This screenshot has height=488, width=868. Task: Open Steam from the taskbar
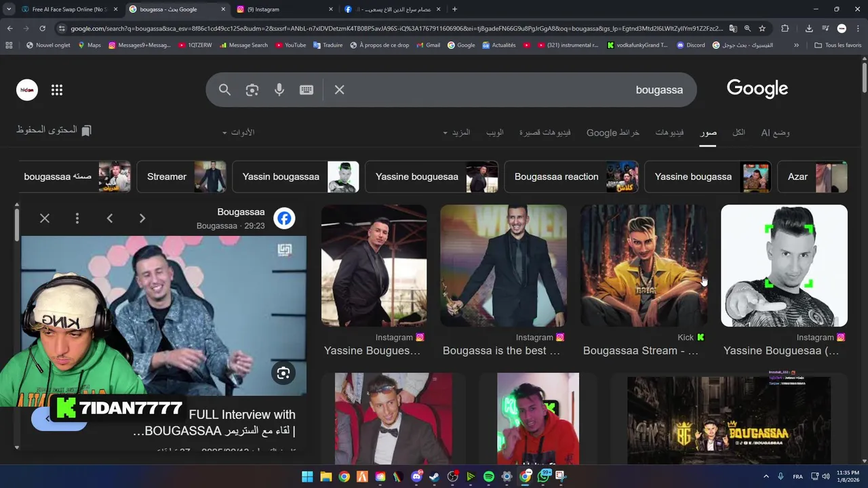(x=435, y=476)
